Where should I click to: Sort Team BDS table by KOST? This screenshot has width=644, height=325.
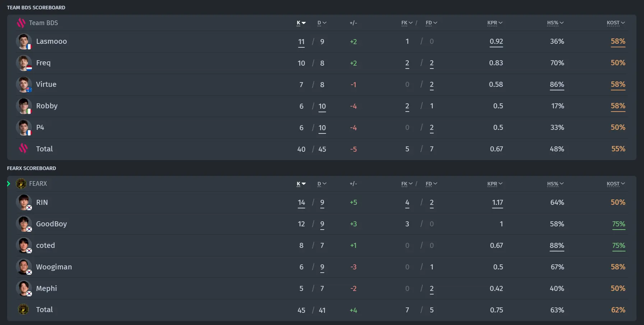(x=616, y=23)
